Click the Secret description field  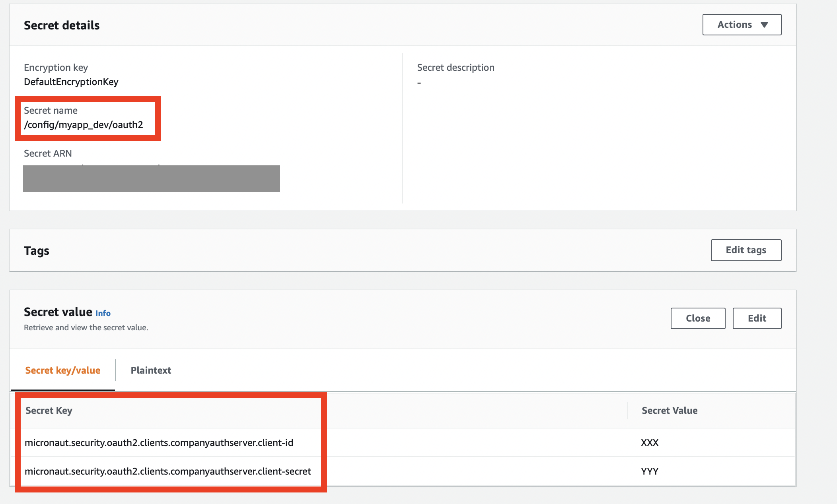pos(455,67)
